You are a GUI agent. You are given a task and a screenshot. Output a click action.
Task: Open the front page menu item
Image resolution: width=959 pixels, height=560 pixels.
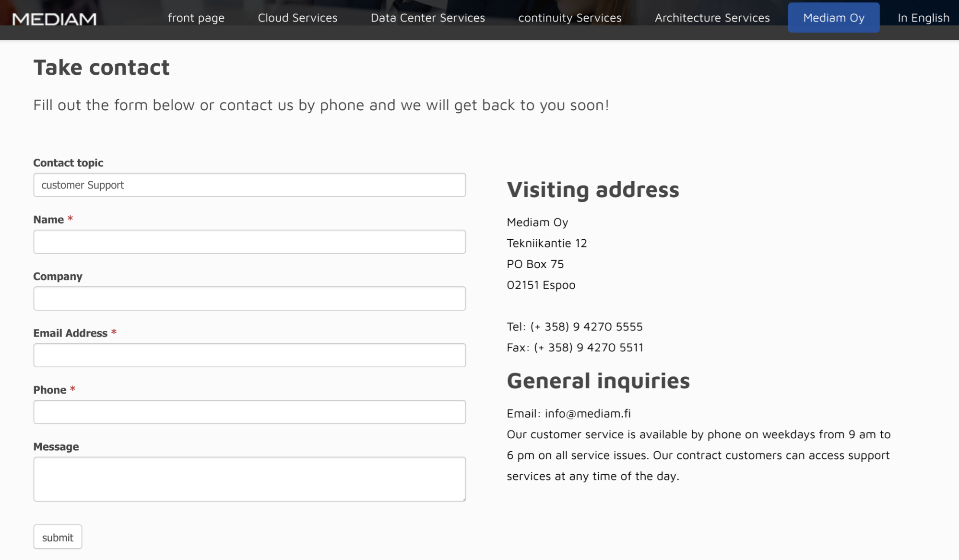point(196,18)
